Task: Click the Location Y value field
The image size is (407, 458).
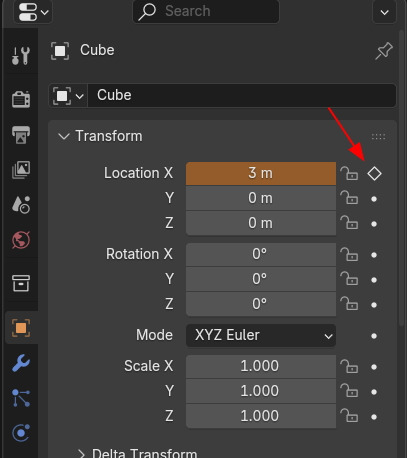Action: click(x=261, y=198)
